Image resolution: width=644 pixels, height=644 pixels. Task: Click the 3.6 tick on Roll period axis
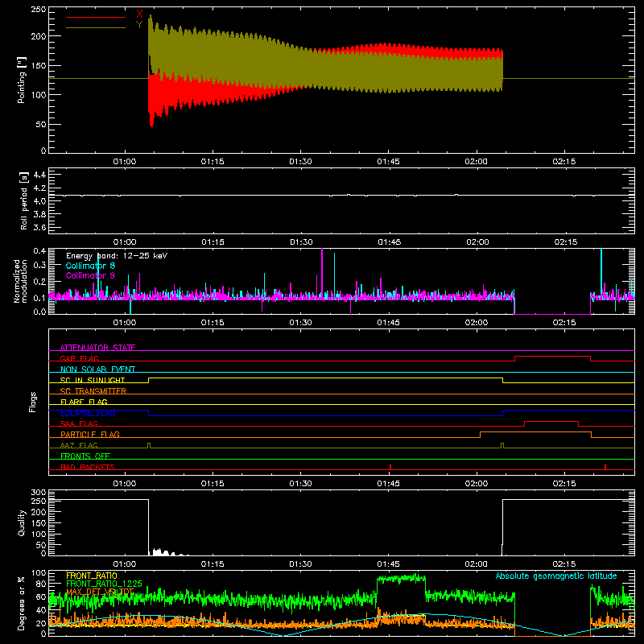coord(39,227)
